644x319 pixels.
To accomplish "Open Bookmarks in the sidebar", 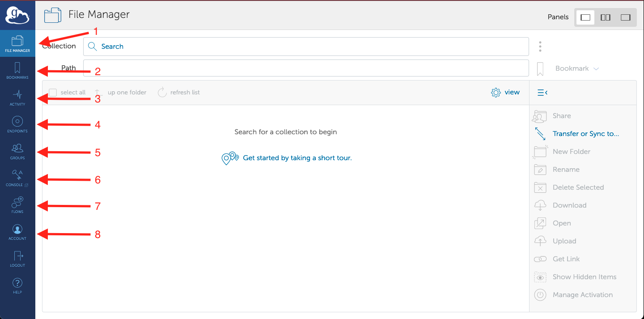I will (x=17, y=71).
